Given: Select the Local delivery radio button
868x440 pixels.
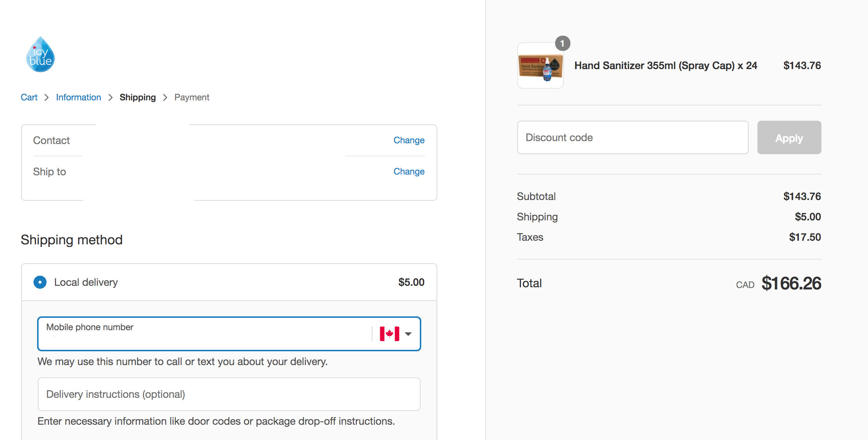Looking at the screenshot, I should (x=40, y=282).
